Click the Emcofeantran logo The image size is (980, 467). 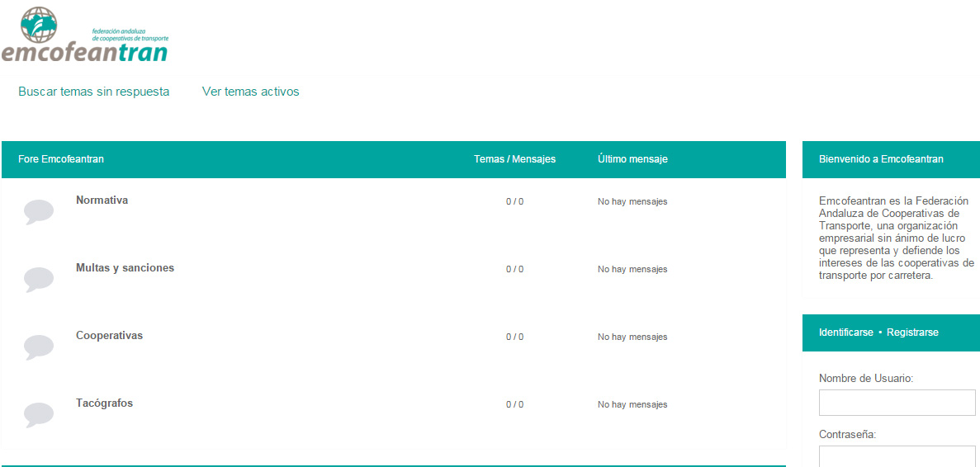coord(85,35)
